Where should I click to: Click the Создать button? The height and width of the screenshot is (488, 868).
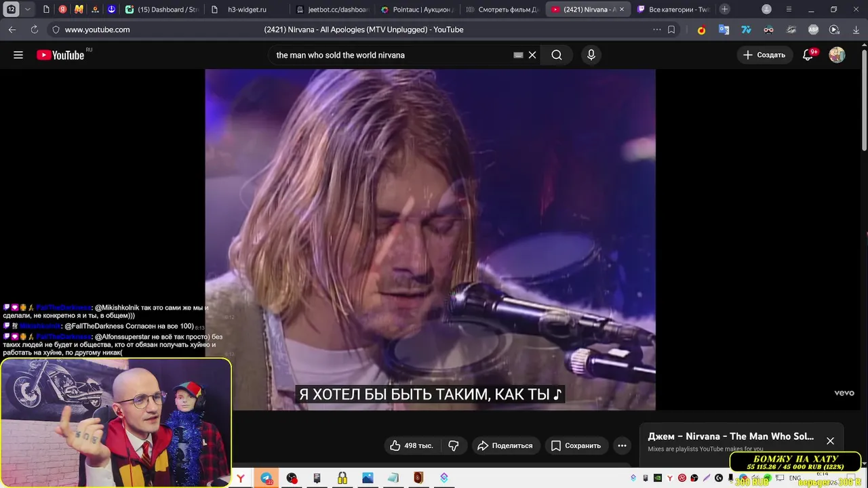764,55
